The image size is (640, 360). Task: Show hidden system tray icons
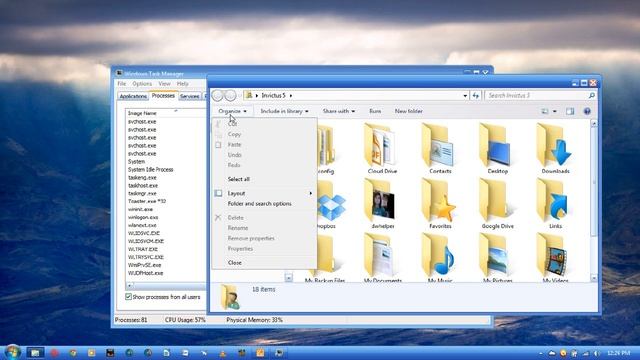(x=541, y=353)
